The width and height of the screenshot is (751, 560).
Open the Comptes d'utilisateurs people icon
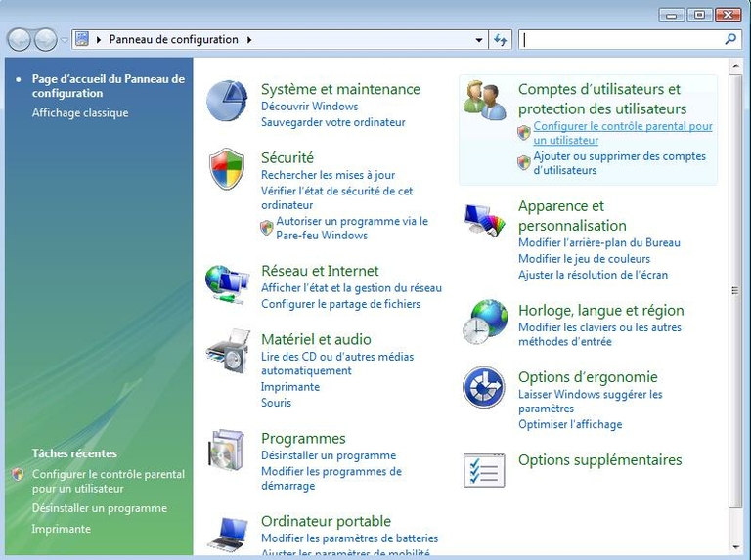pyautogui.click(x=485, y=100)
